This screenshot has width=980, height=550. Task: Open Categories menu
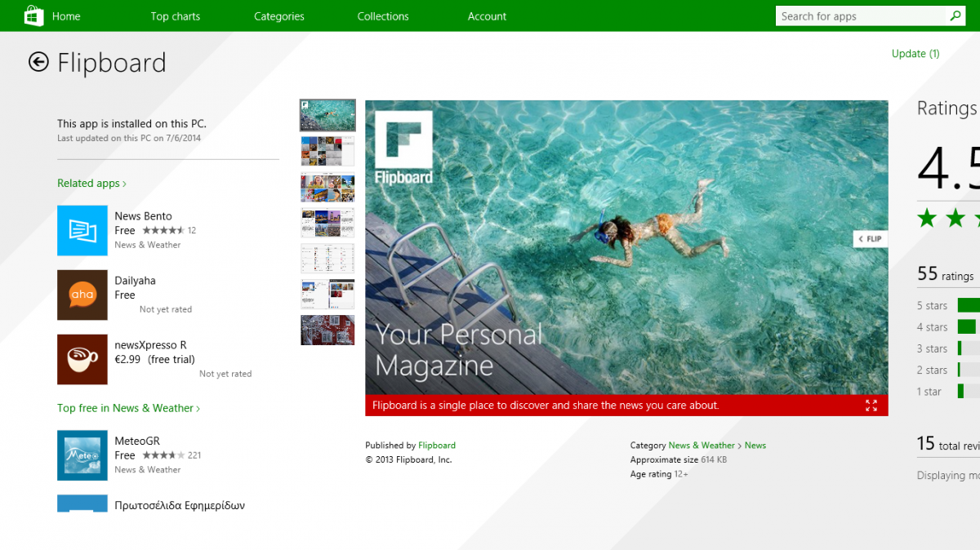click(x=279, y=16)
